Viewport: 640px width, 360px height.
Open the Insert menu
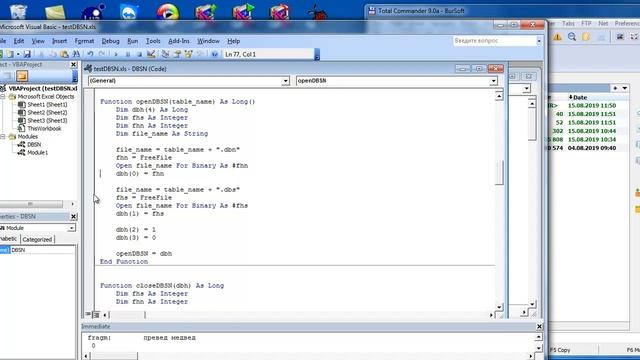coord(60,41)
